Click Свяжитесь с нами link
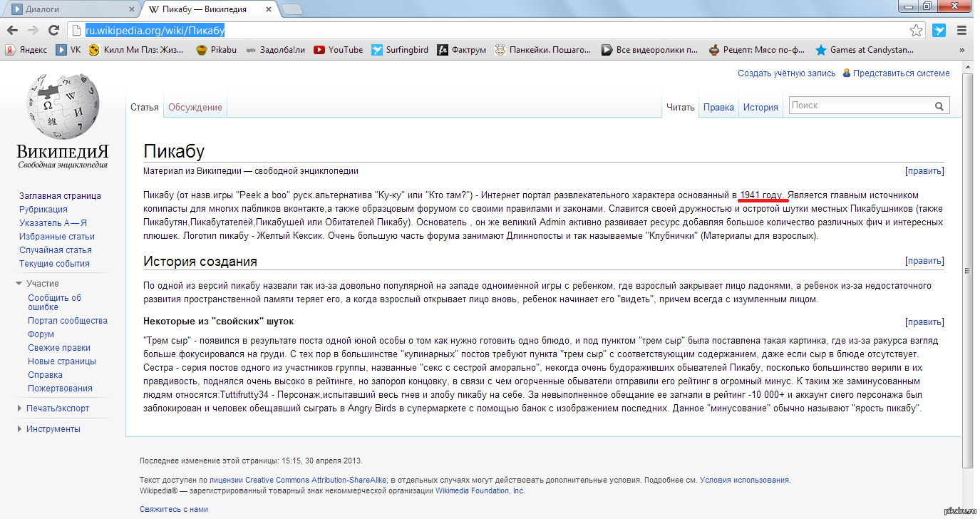The width and height of the screenshot is (980, 519). pos(174,510)
